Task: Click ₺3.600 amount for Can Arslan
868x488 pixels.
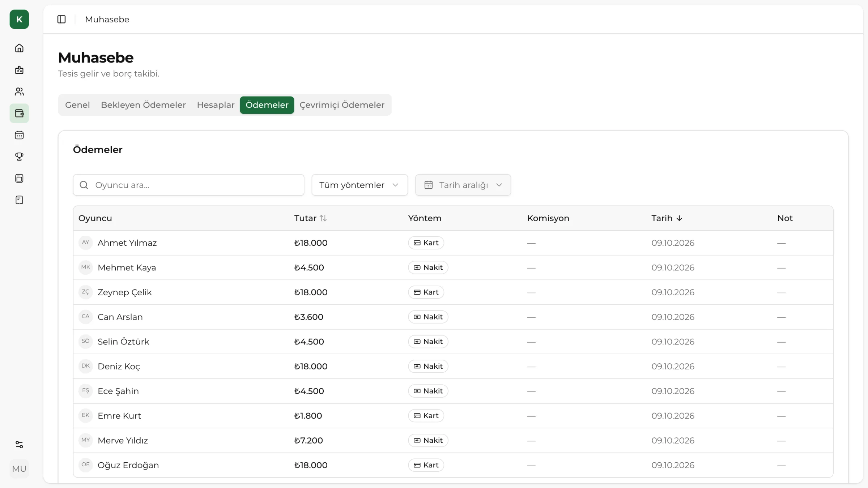Action: 309,317
